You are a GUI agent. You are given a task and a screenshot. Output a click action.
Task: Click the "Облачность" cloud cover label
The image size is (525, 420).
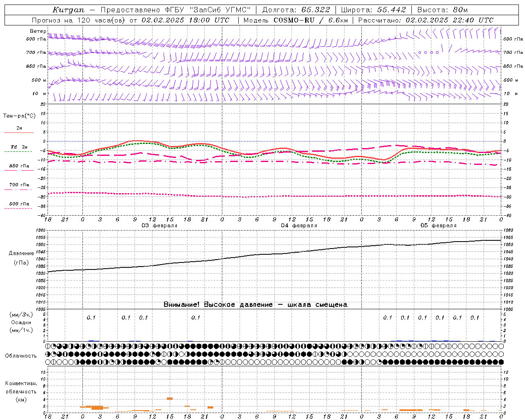[x=21, y=356]
